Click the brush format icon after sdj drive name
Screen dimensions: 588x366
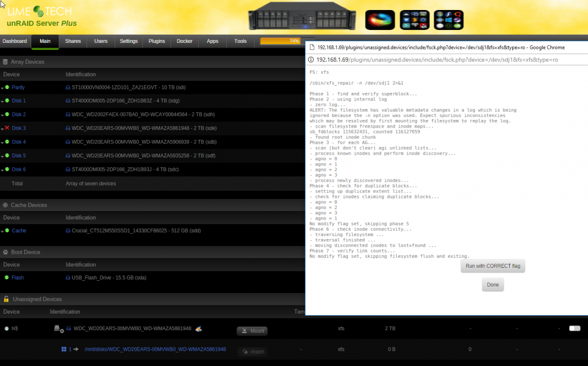[198, 328]
